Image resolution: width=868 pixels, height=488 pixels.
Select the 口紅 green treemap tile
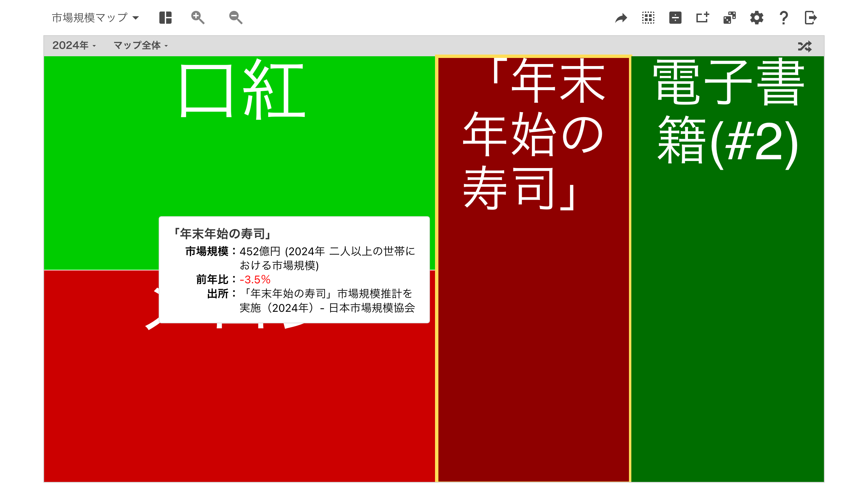point(239,163)
